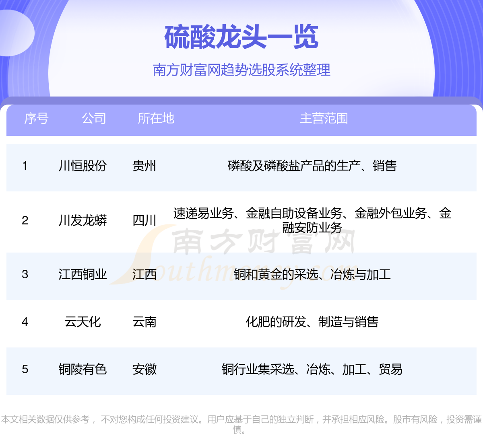483x448 pixels.
Task: Click the location cell 贵州
Action: coord(144,166)
